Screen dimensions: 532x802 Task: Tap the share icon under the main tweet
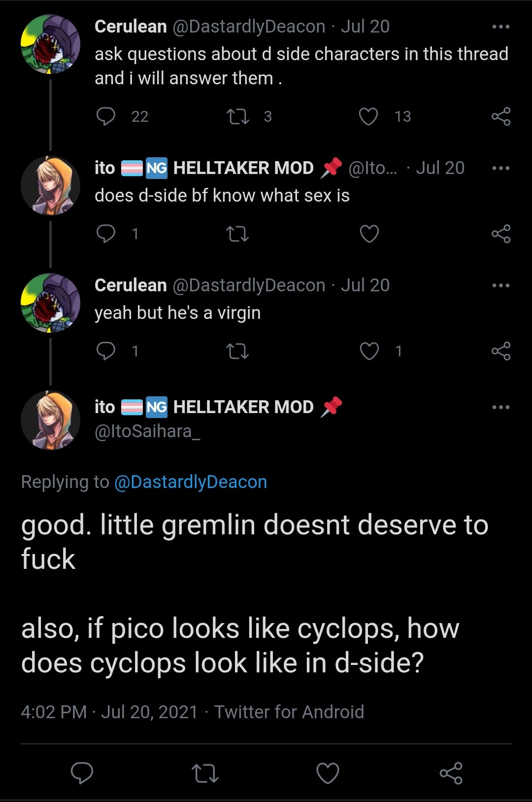point(451,772)
